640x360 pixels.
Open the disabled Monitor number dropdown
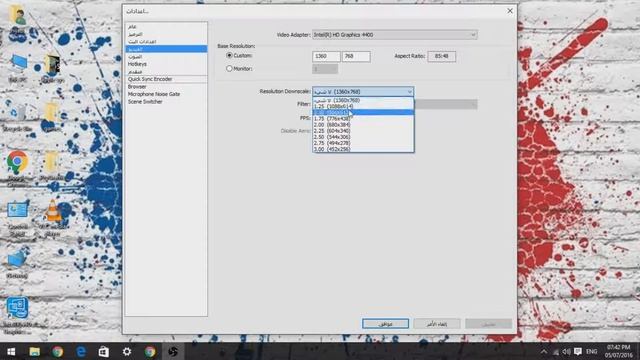click(x=325, y=69)
